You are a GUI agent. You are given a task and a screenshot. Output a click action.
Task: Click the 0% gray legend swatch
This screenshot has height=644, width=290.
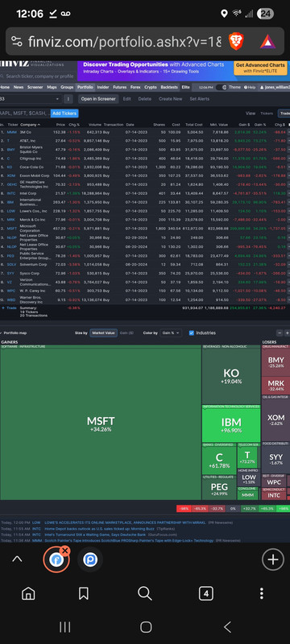(x=233, y=509)
